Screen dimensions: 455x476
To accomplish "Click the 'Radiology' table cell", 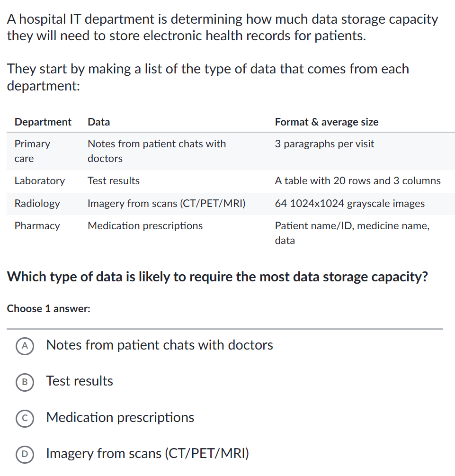I will tap(37, 204).
